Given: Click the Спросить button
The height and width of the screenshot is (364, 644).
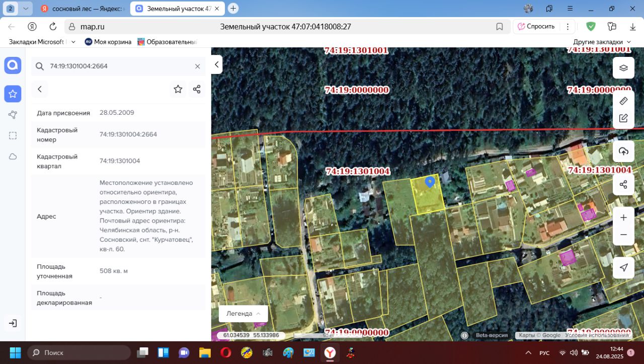Looking at the screenshot, I should pos(536,27).
